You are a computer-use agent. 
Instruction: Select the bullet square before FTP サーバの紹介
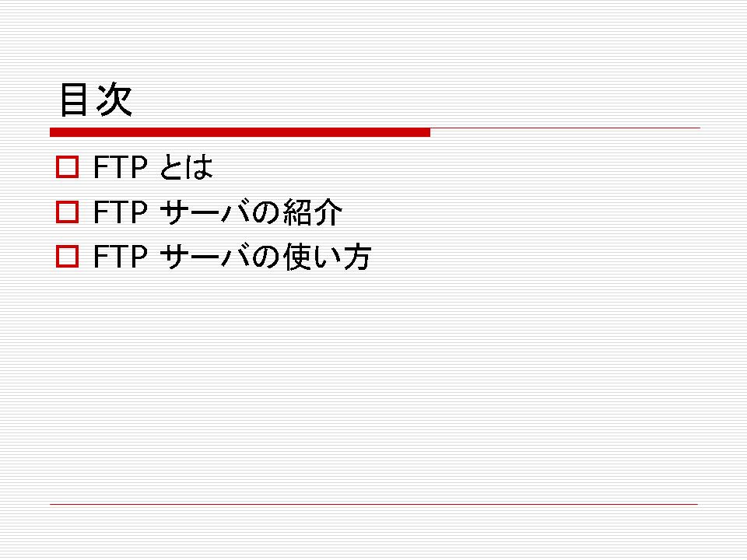67,212
